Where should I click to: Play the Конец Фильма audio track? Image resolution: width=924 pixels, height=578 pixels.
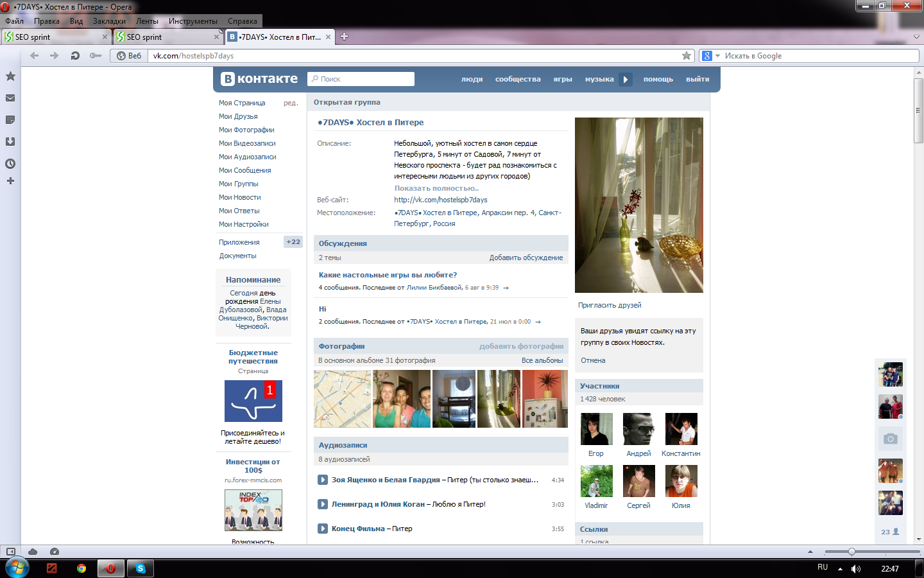click(x=323, y=529)
